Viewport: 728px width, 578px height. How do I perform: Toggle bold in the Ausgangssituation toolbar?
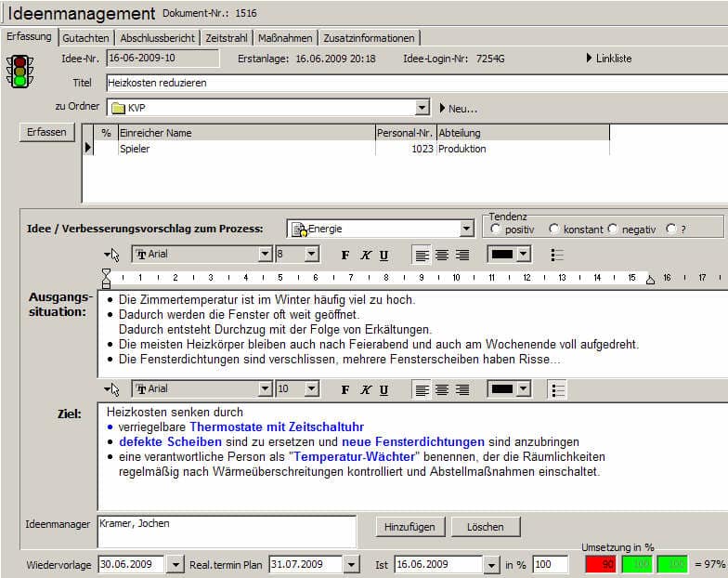click(x=345, y=255)
